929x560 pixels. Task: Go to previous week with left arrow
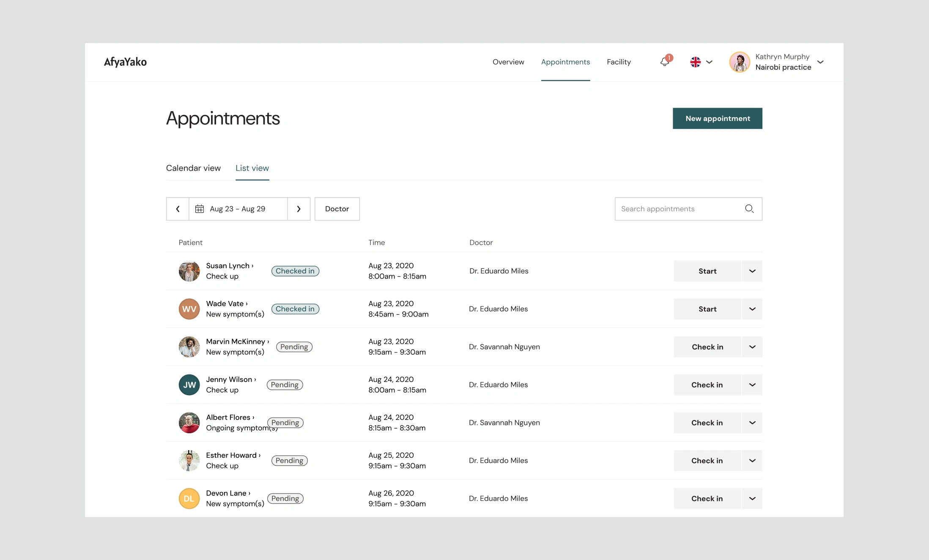tap(178, 209)
